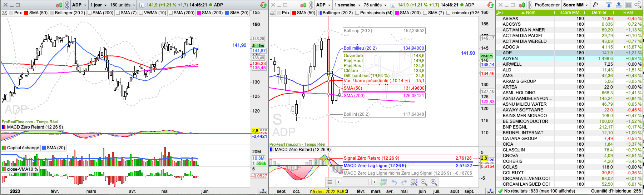The image size is (644, 195).
Task: Open alerts bell icon in daily chart
Action: click(x=4, y=12)
